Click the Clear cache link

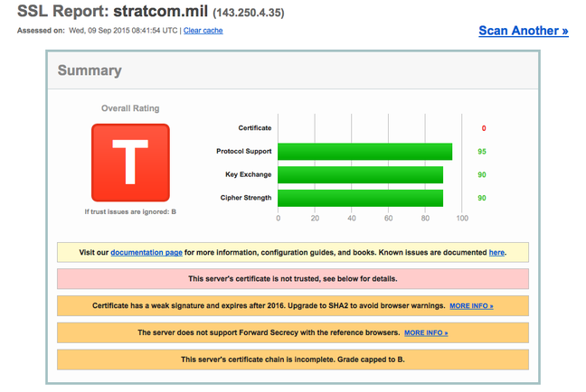pyautogui.click(x=203, y=31)
